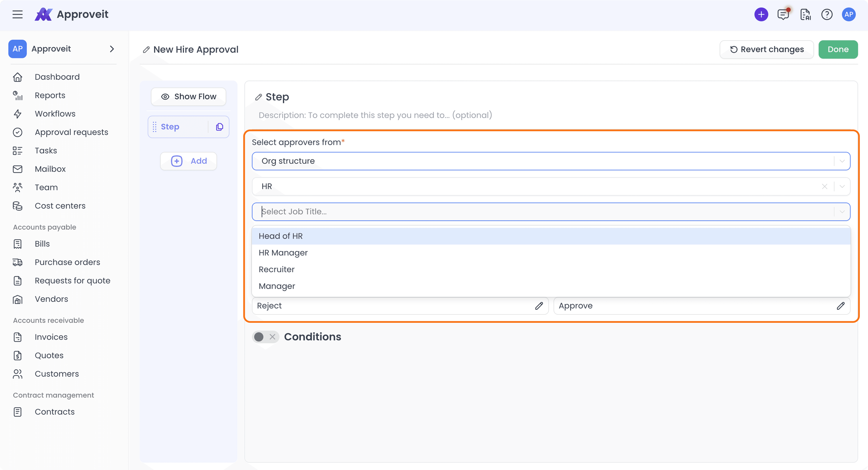The height and width of the screenshot is (470, 868).
Task: Open Reports in the sidebar
Action: [50, 96]
